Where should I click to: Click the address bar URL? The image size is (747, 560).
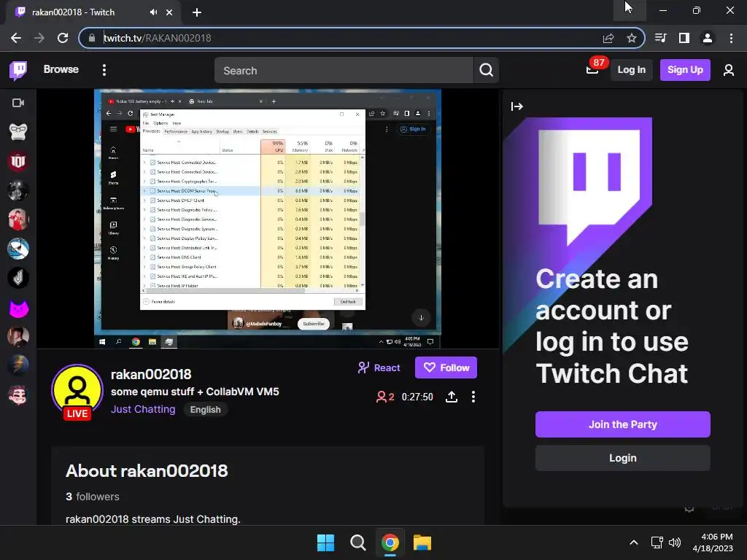pos(158,38)
